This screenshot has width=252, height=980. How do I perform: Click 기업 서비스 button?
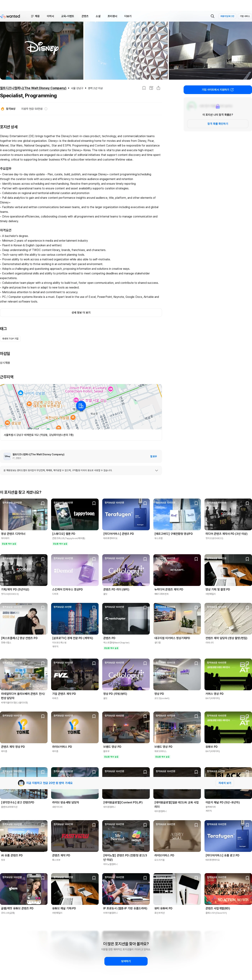(245, 16)
